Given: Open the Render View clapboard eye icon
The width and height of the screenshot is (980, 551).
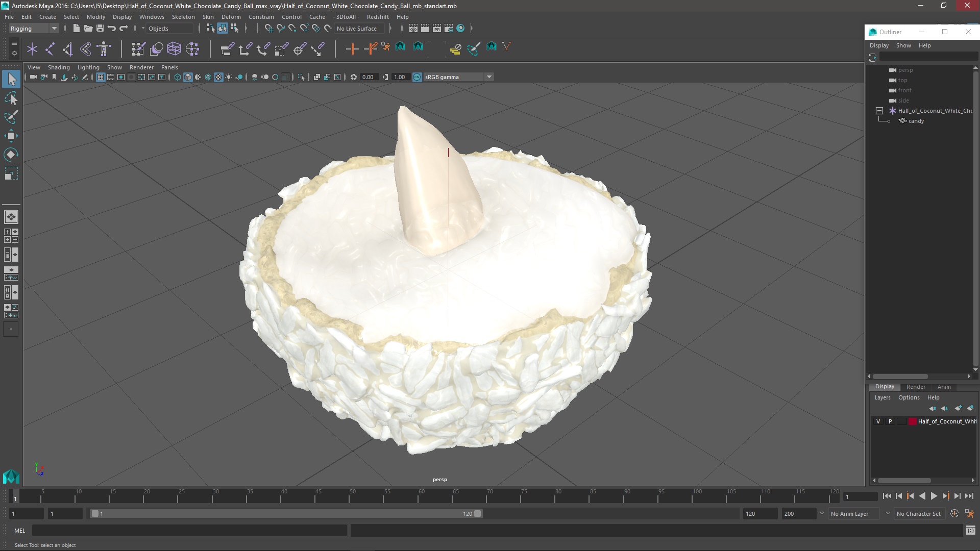Looking at the screenshot, I should click(413, 29).
